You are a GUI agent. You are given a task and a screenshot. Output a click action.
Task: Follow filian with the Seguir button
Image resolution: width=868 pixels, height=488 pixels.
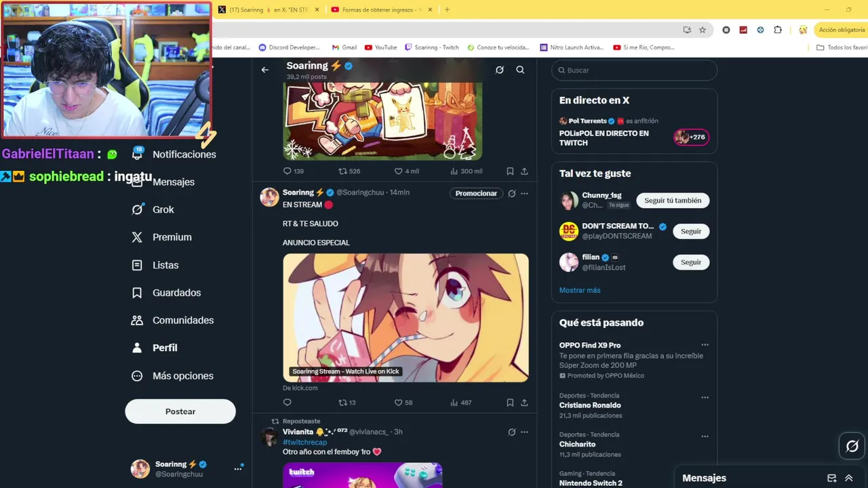[691, 262]
